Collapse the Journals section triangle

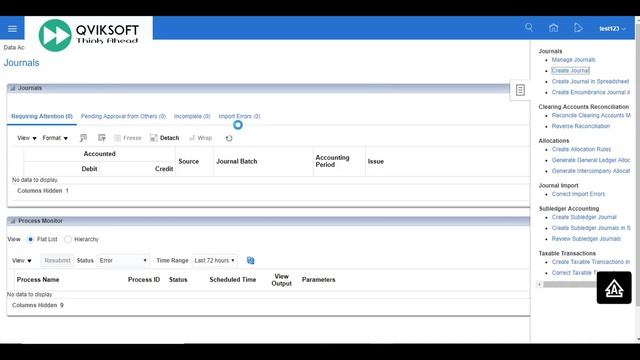13,88
